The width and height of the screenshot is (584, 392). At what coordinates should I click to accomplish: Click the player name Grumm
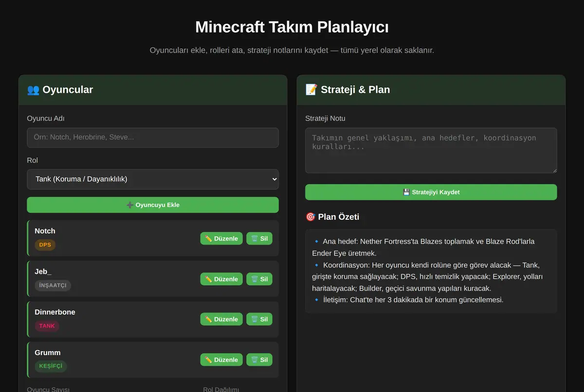click(x=48, y=352)
